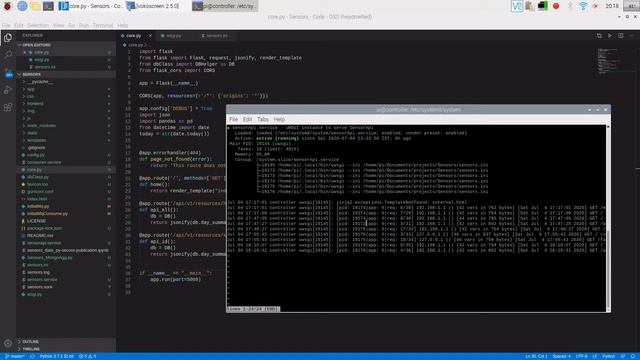Click the terminal window vertical scrollbar
Image resolution: width=640 pixels, height=360 pixels.
[608, 218]
